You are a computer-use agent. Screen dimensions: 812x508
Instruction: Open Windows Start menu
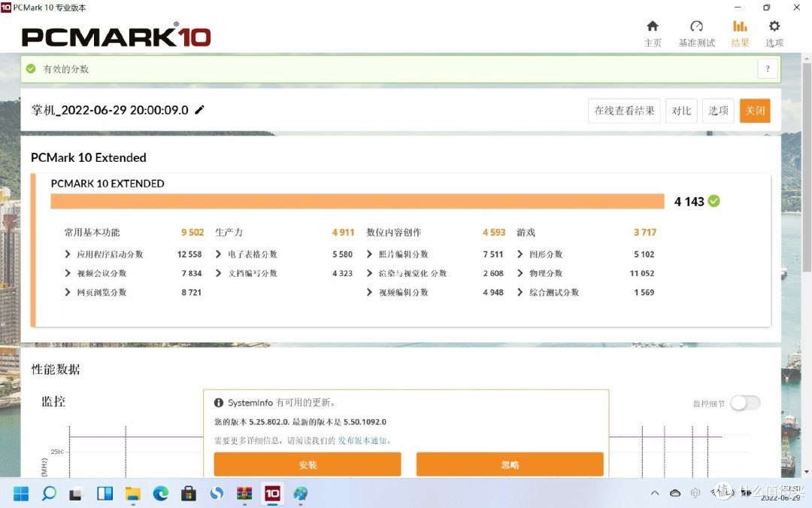pyautogui.click(x=21, y=493)
